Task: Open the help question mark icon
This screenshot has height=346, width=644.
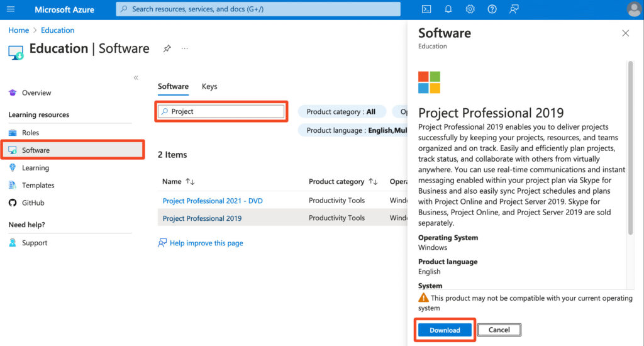Action: pos(492,9)
